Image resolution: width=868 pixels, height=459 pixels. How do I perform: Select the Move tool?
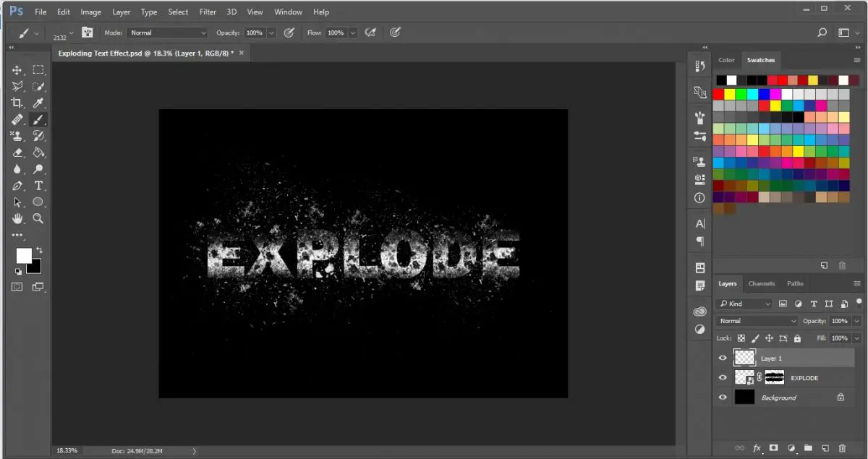17,70
